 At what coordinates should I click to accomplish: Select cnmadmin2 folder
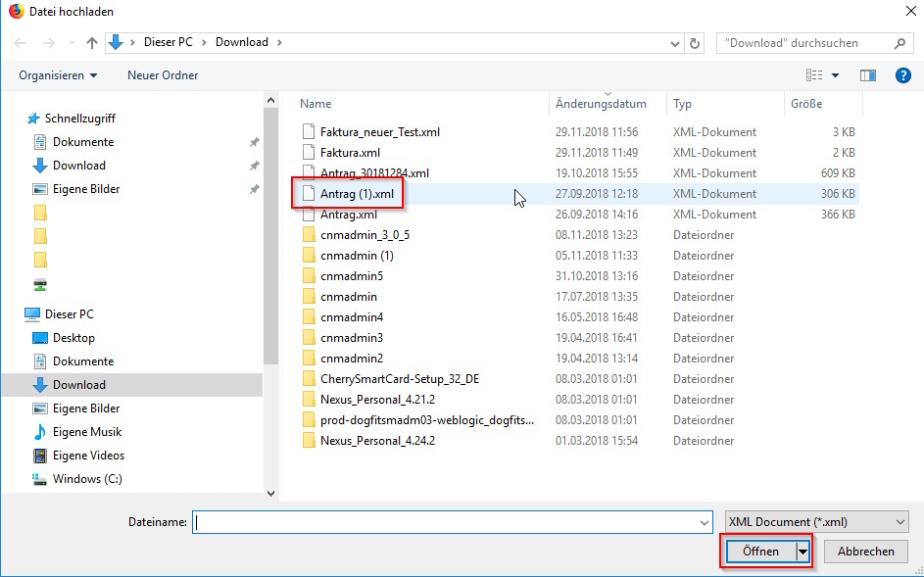[x=352, y=359]
